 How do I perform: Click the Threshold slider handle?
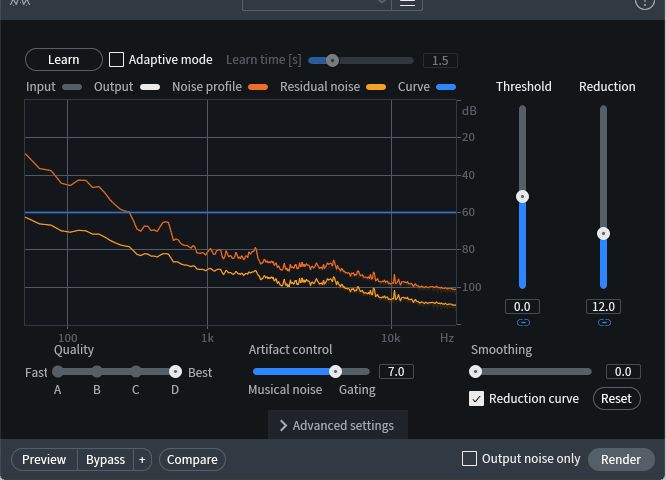click(522, 197)
